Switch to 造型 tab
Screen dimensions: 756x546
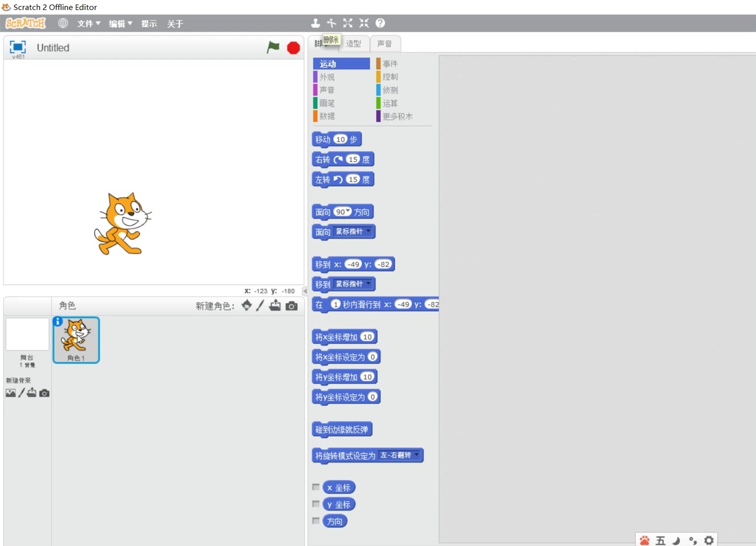click(x=354, y=44)
